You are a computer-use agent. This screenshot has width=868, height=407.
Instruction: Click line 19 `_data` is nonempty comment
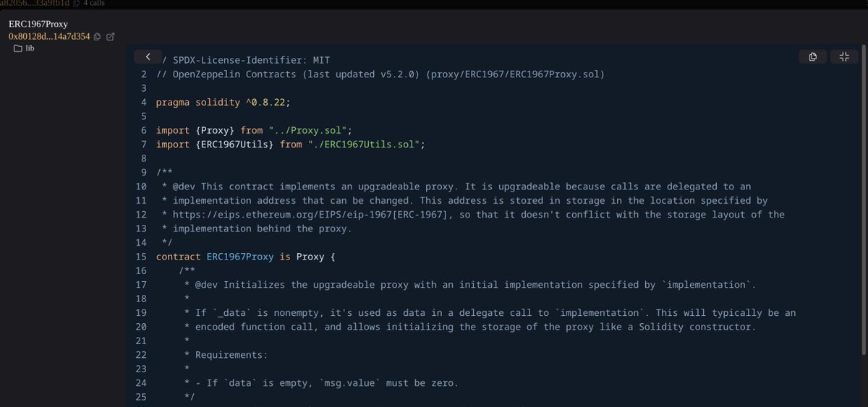click(x=490, y=313)
